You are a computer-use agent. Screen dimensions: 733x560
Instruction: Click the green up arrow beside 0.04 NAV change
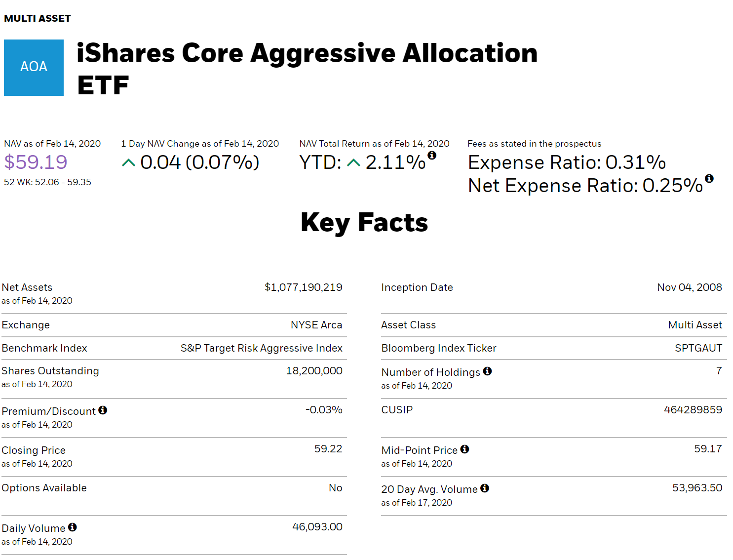(128, 163)
